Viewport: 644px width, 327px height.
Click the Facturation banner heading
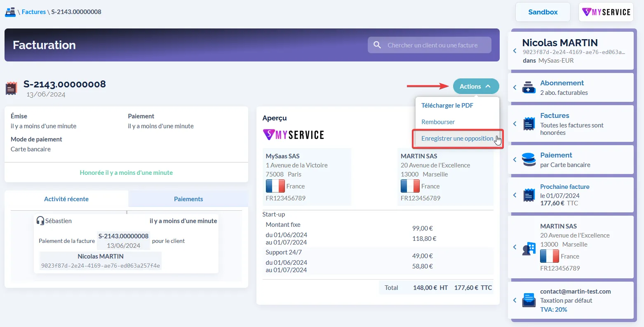[x=44, y=45]
